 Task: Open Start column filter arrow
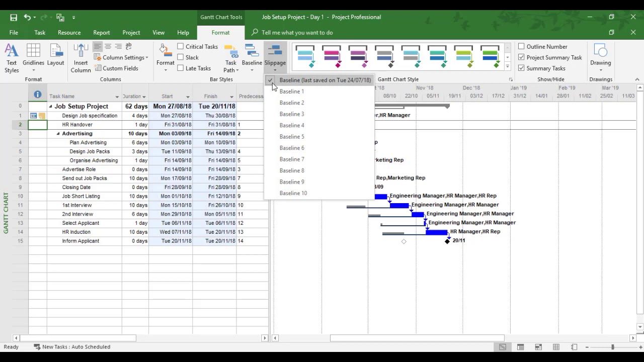coord(188,97)
